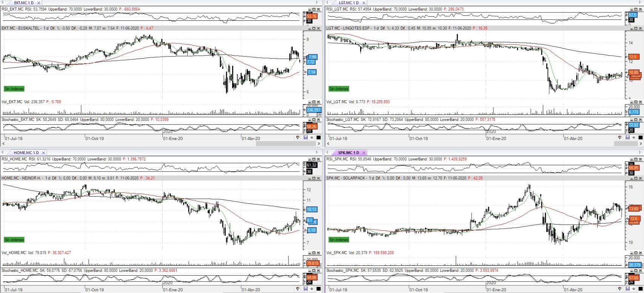The width and height of the screenshot is (644, 293).
Task: Click the layers icon below the EKT chart
Action: pyautogui.click(x=298, y=138)
